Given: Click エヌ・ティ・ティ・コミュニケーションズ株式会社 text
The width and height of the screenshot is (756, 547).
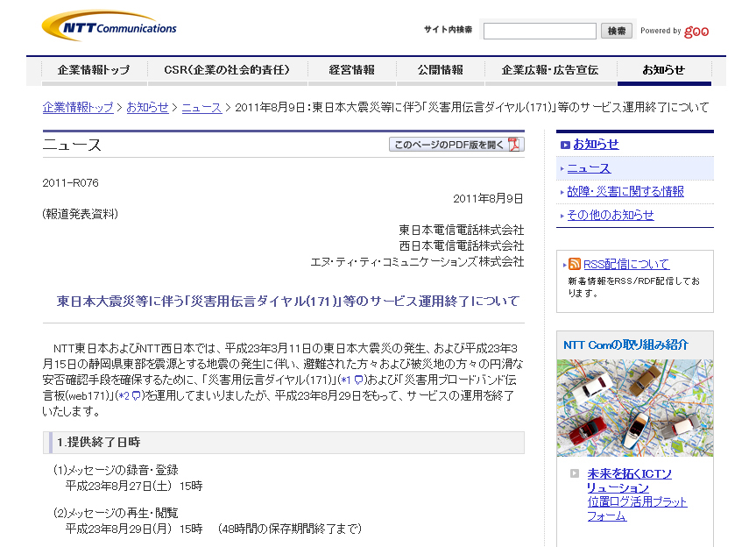Looking at the screenshot, I should pos(417,262).
